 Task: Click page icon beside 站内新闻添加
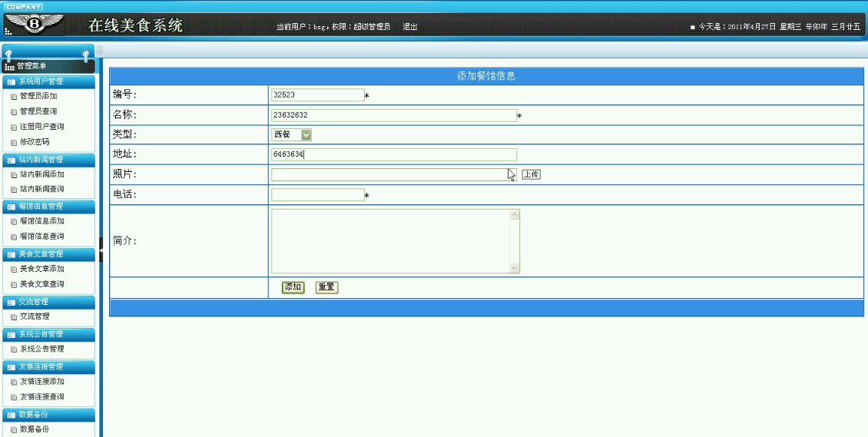pyautogui.click(x=14, y=175)
